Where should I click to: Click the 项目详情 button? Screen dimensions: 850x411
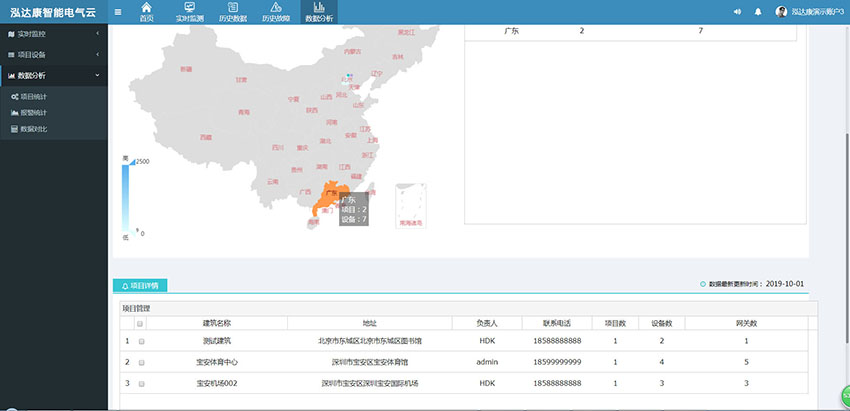tap(140, 285)
